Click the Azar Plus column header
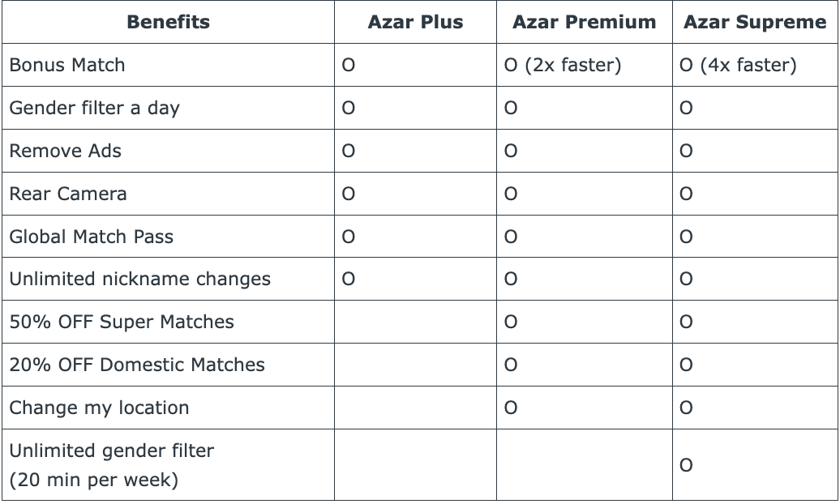This screenshot has width=840, height=504. [x=415, y=22]
